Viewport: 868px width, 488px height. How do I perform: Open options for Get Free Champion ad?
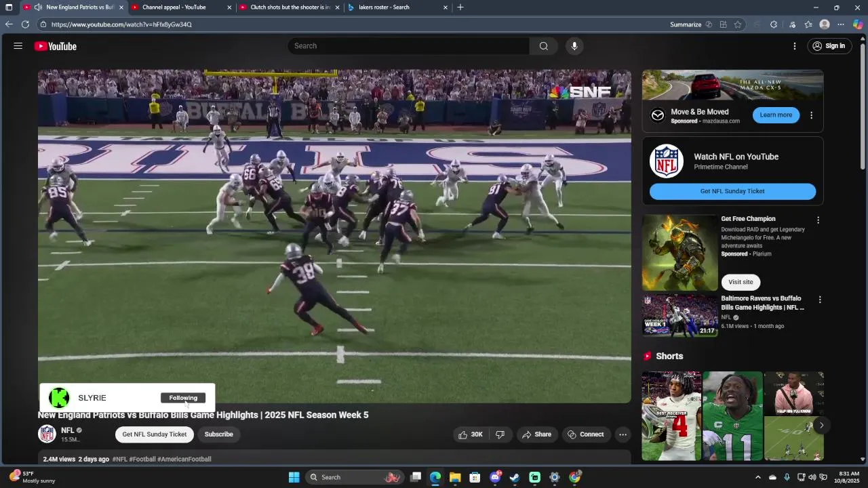pyautogui.click(x=818, y=220)
